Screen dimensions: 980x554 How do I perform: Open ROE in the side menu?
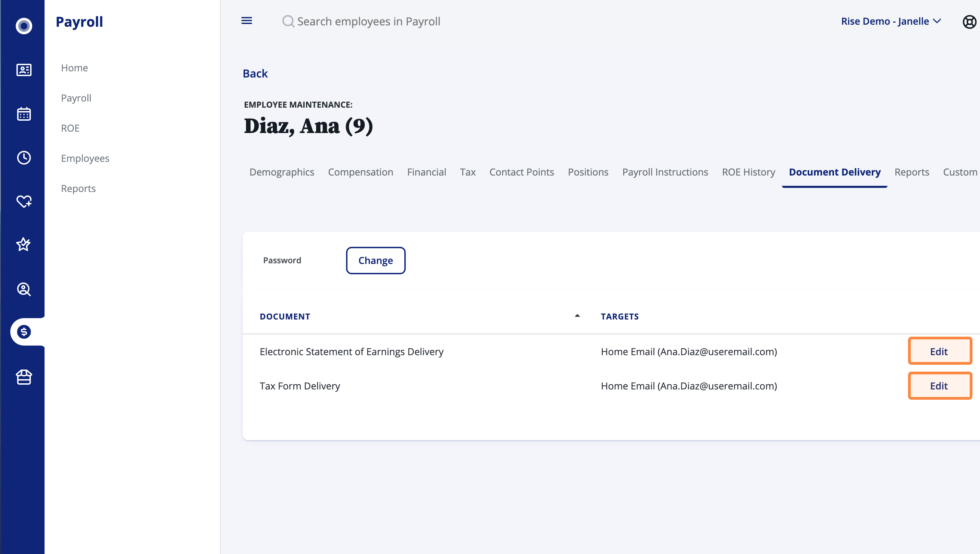point(70,128)
